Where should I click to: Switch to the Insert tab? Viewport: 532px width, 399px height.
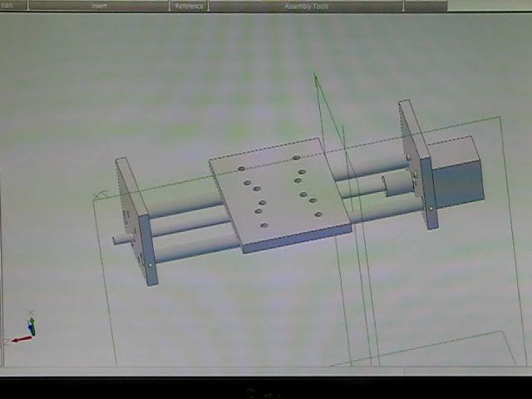pyautogui.click(x=99, y=6)
